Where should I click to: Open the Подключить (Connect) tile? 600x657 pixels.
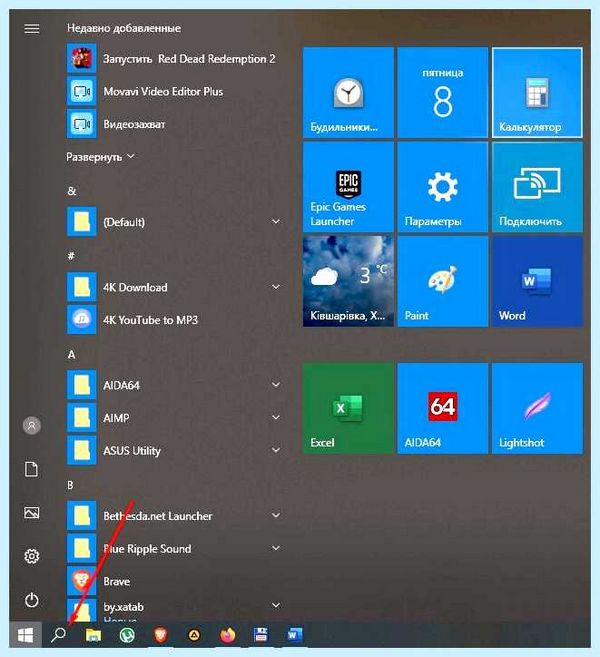tap(537, 187)
